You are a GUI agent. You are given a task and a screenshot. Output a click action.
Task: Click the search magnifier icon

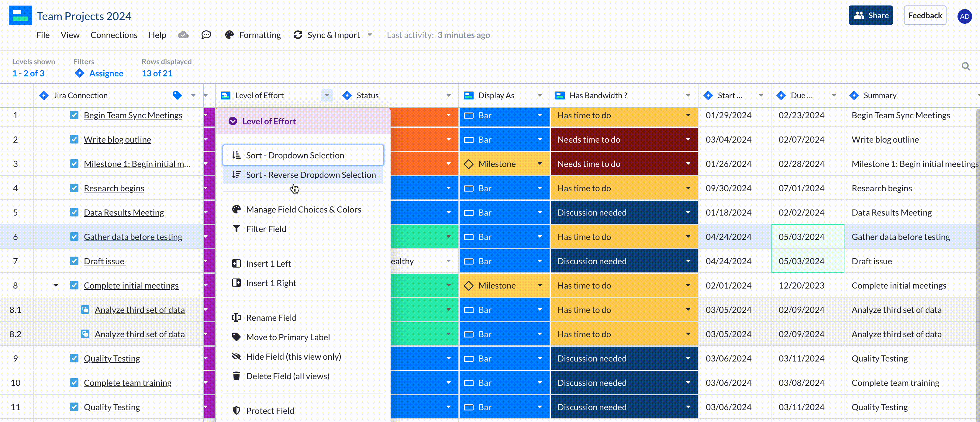(x=965, y=66)
